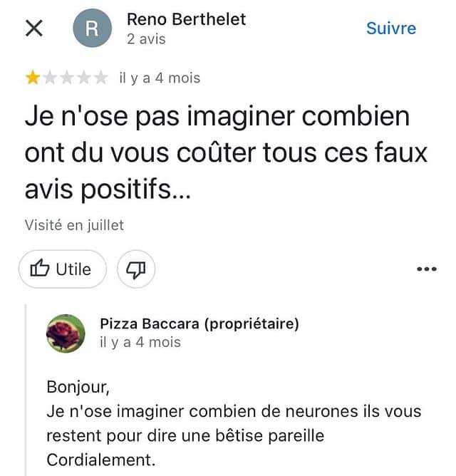Screen dimensions: 456x476
Task: Mark the review as Utile
Action: point(62,269)
